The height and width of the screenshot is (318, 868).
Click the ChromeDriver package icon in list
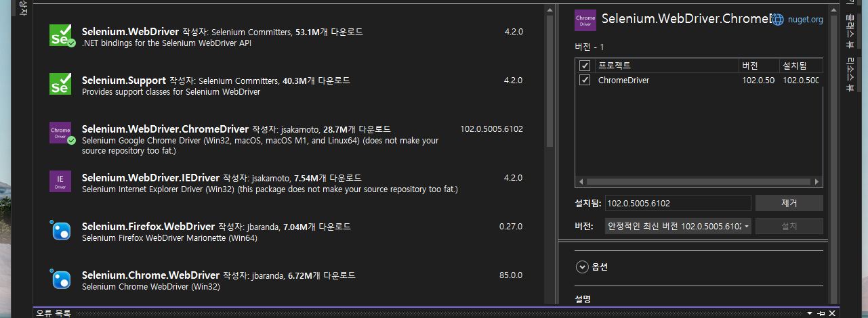(x=61, y=133)
